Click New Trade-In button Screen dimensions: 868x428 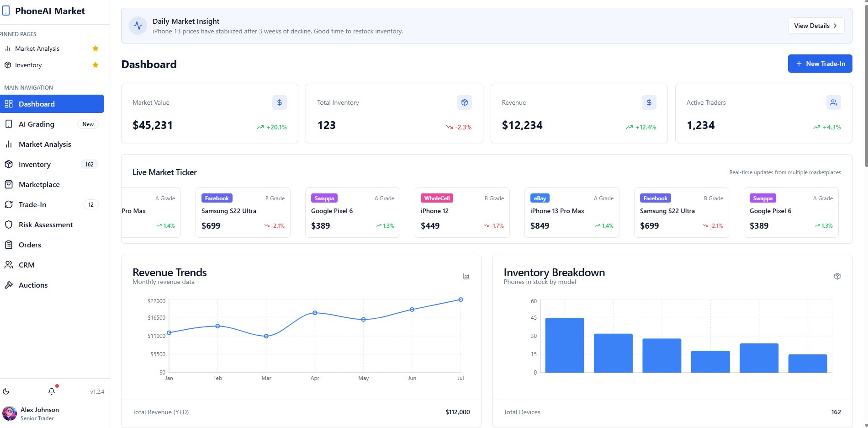[820, 64]
